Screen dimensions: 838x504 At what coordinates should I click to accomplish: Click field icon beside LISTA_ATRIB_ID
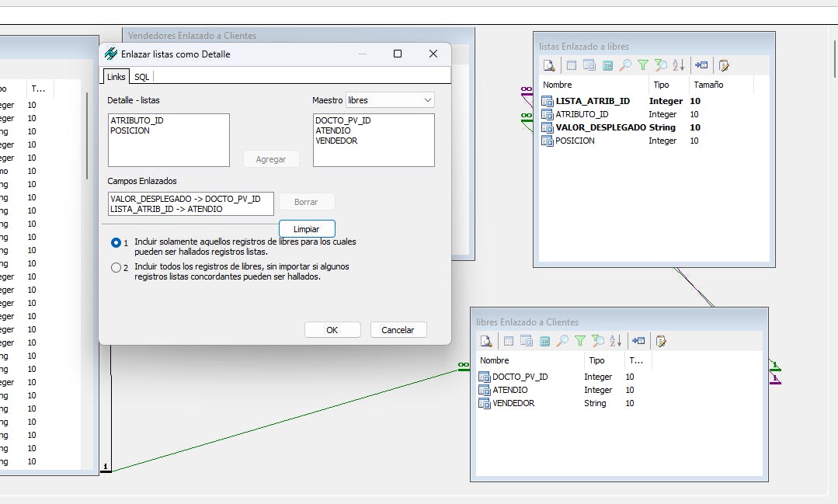[547, 101]
